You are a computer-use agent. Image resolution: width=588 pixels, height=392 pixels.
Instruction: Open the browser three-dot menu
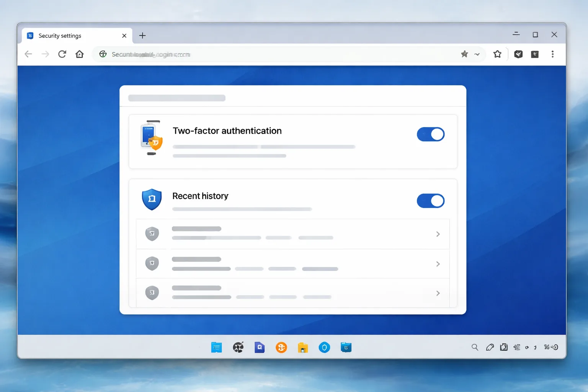coord(552,54)
